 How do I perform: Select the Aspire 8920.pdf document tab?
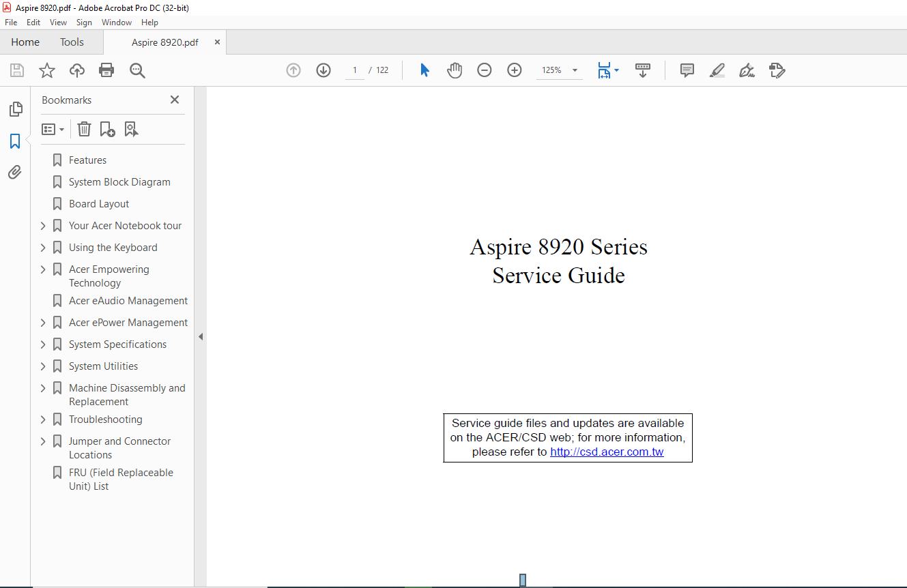coord(165,42)
